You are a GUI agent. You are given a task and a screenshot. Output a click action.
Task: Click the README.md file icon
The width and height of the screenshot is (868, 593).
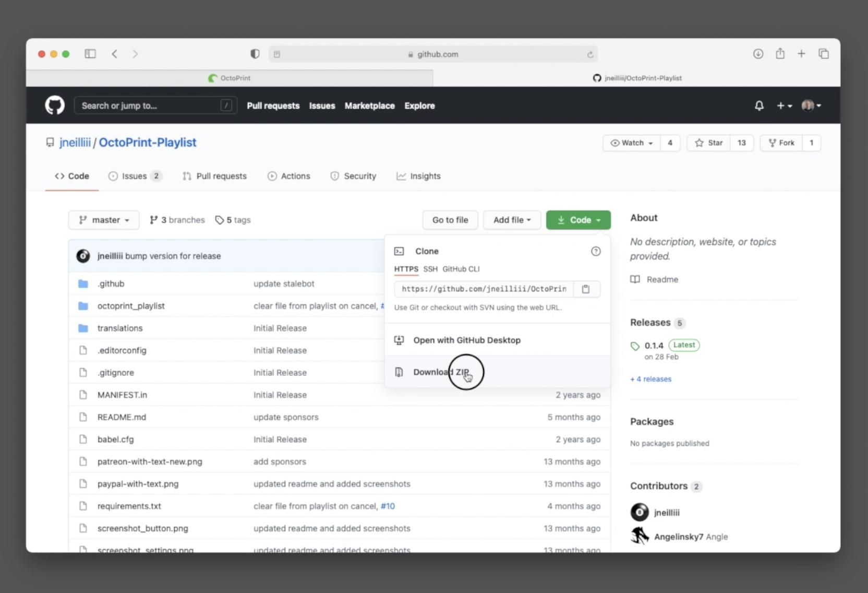[x=83, y=417]
